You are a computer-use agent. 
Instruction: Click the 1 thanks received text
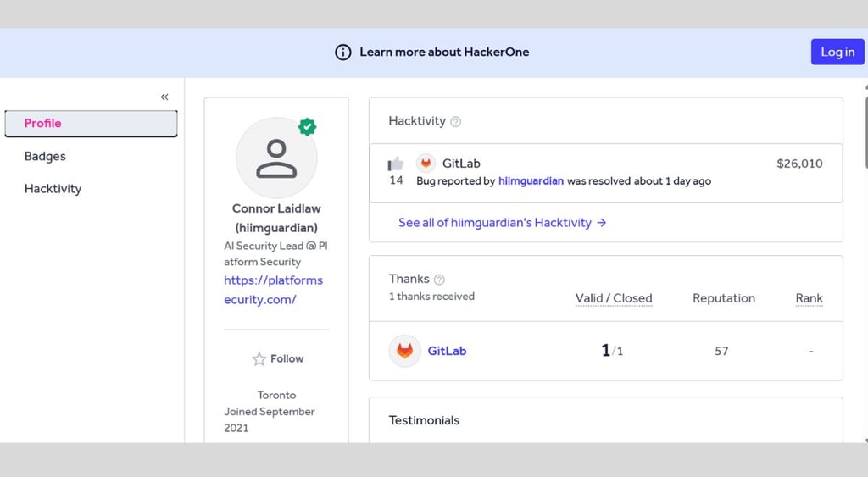click(431, 297)
